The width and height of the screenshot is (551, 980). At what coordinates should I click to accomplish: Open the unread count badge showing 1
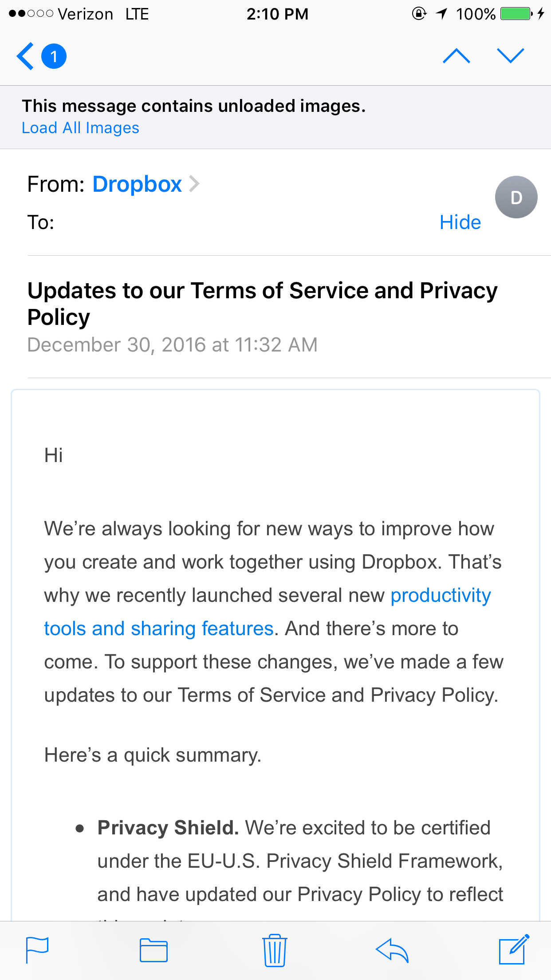(x=54, y=56)
